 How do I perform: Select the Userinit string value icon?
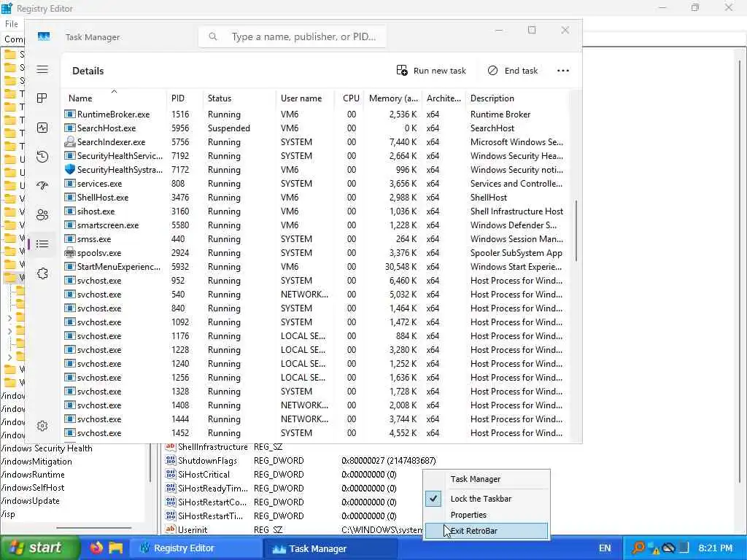[x=171, y=529]
